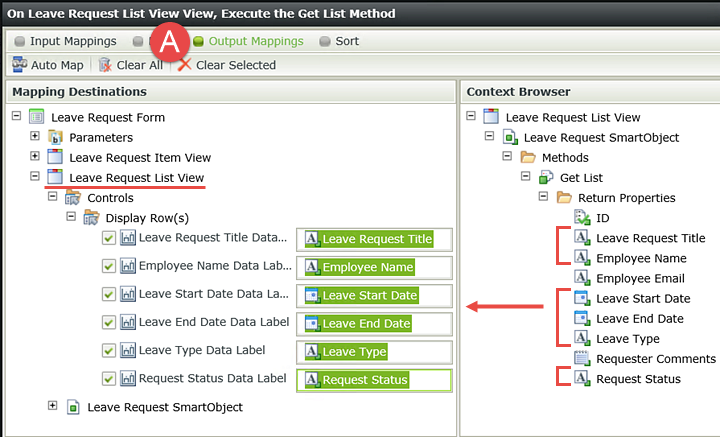Click the Request Status mapping field

click(x=374, y=380)
